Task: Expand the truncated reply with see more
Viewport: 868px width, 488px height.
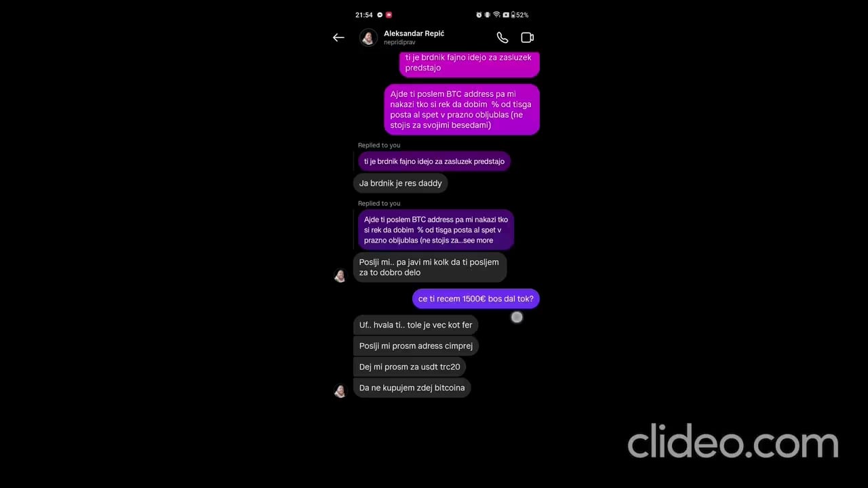Action: (478, 241)
